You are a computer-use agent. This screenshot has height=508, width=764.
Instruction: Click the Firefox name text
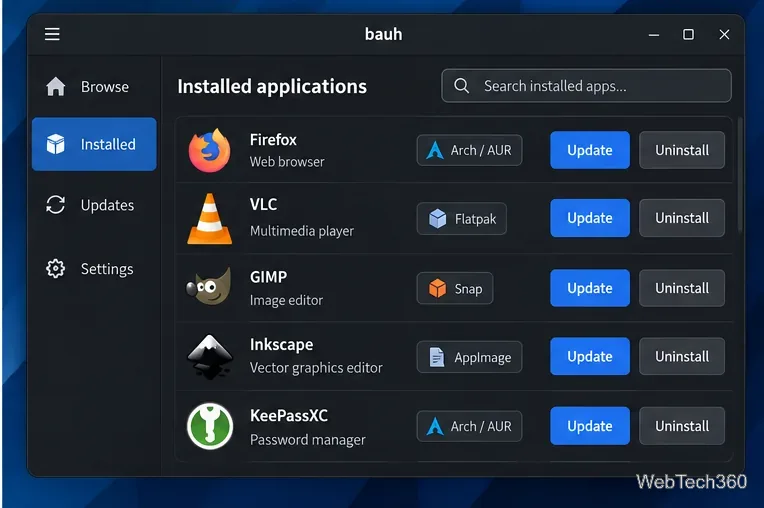click(273, 140)
